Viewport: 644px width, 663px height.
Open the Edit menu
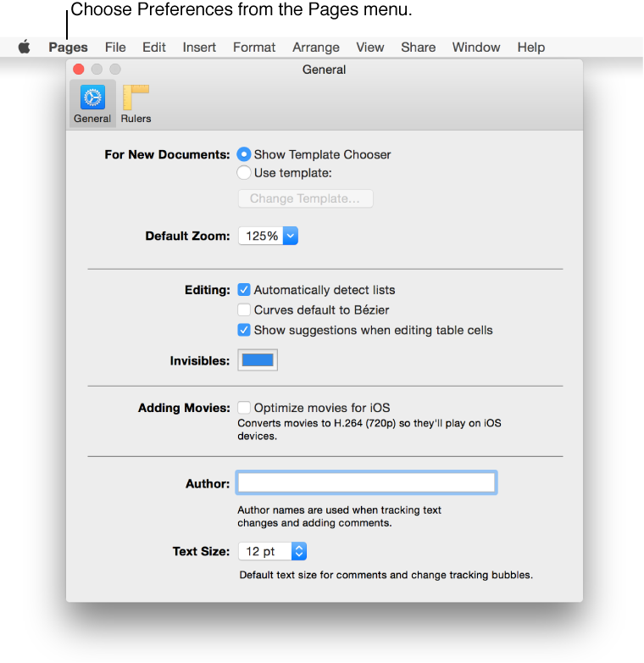point(154,47)
